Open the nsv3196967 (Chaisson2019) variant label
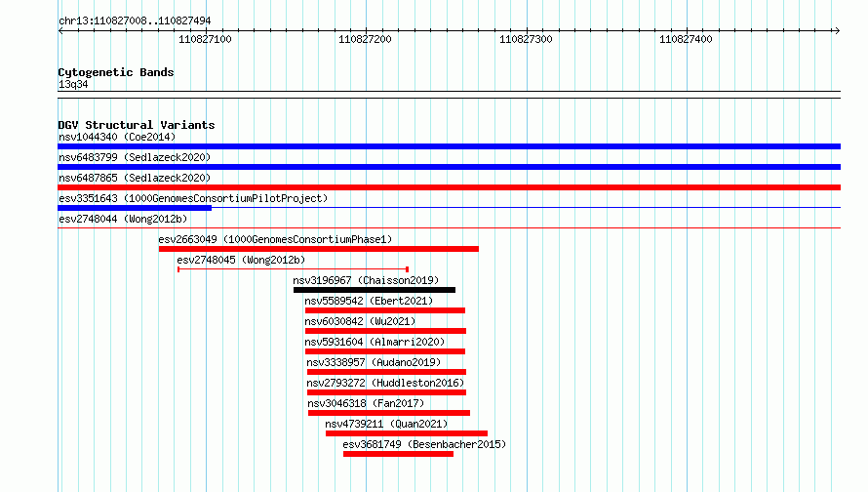The height and width of the screenshot is (492, 868). click(366, 280)
